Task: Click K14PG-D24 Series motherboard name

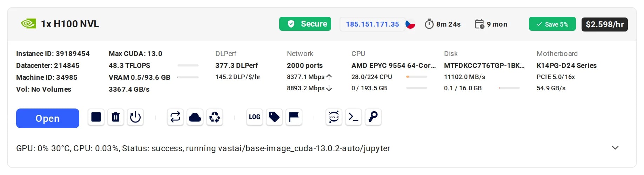Action: 566,65
